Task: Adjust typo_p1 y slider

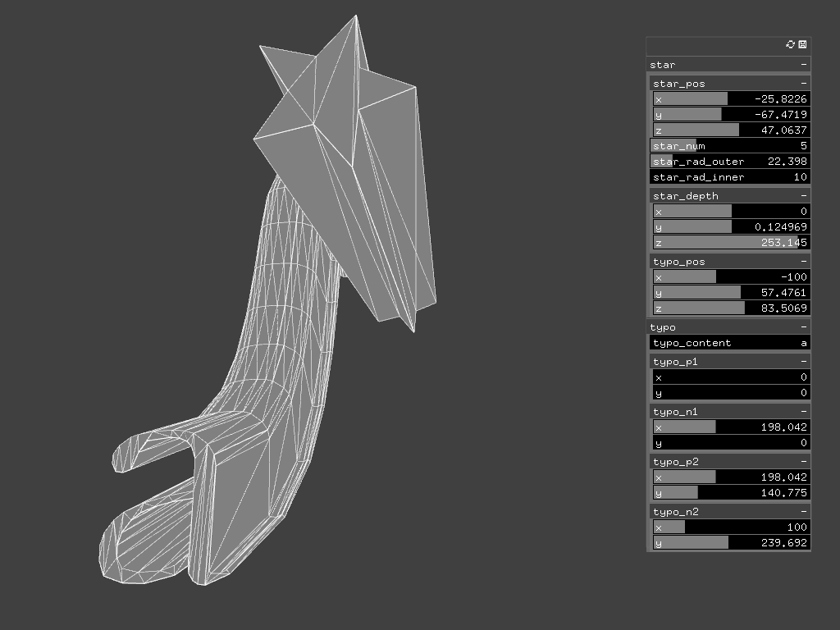Action: pyautogui.click(x=731, y=393)
